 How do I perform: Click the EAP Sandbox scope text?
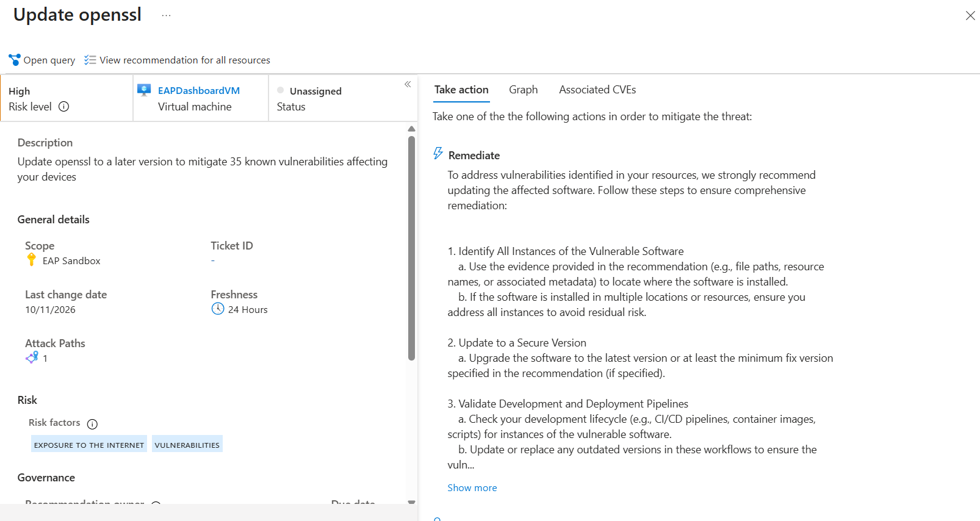coord(71,260)
